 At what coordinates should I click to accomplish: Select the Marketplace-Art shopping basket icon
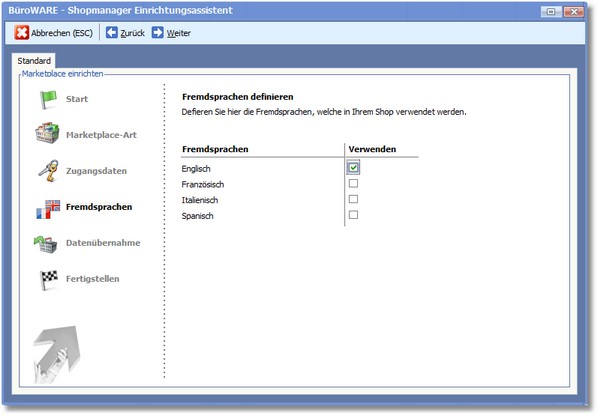pos(47,133)
